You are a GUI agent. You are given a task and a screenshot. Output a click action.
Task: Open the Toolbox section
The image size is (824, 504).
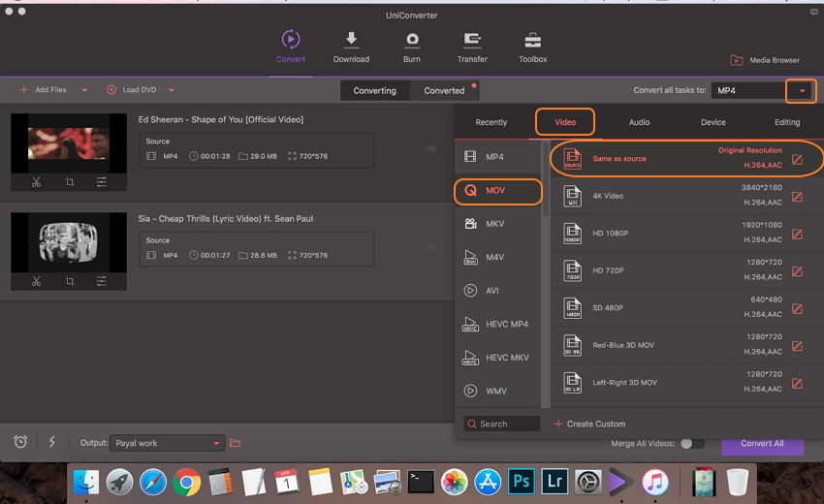tap(533, 47)
